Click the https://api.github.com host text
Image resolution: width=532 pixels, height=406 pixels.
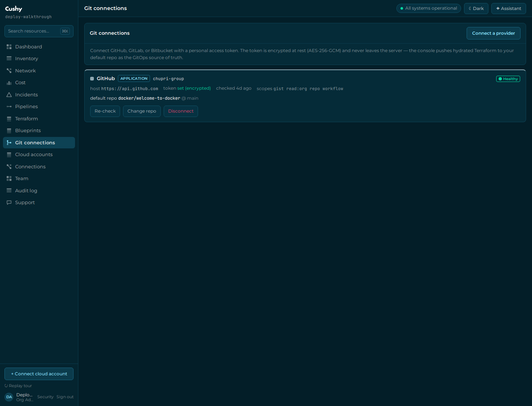coord(130,89)
